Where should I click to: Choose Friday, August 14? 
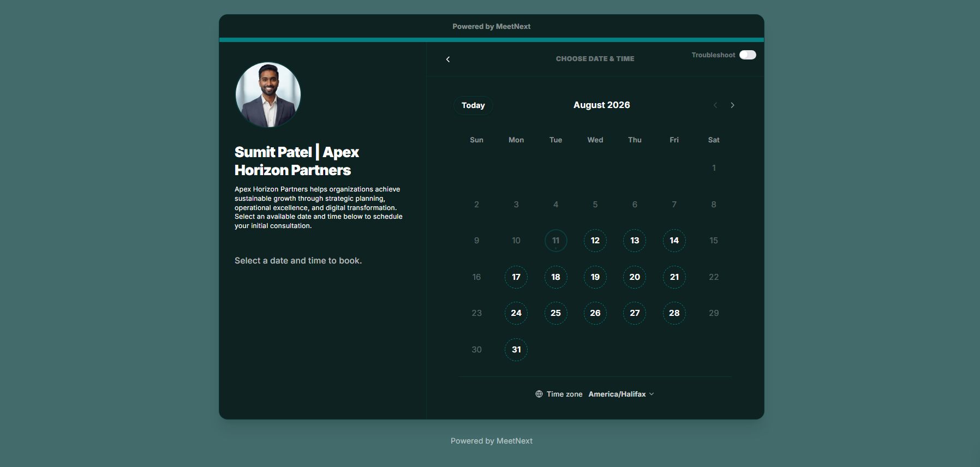(x=674, y=241)
